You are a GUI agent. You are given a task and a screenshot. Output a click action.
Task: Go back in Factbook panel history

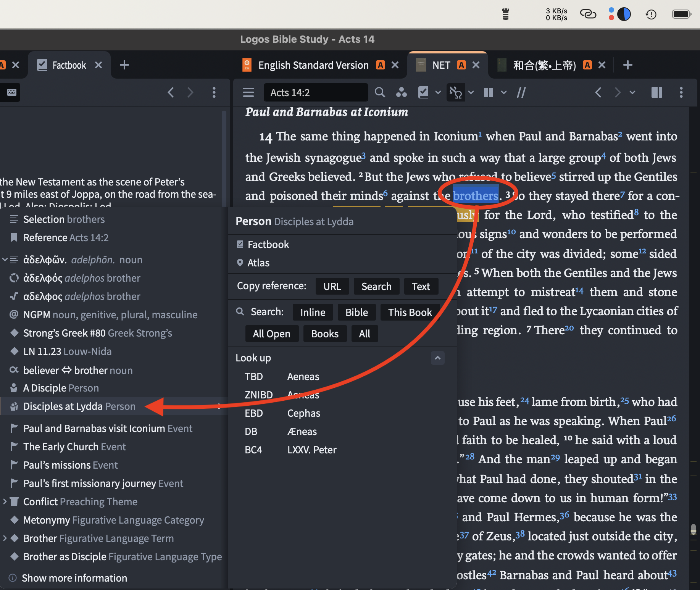click(x=171, y=92)
